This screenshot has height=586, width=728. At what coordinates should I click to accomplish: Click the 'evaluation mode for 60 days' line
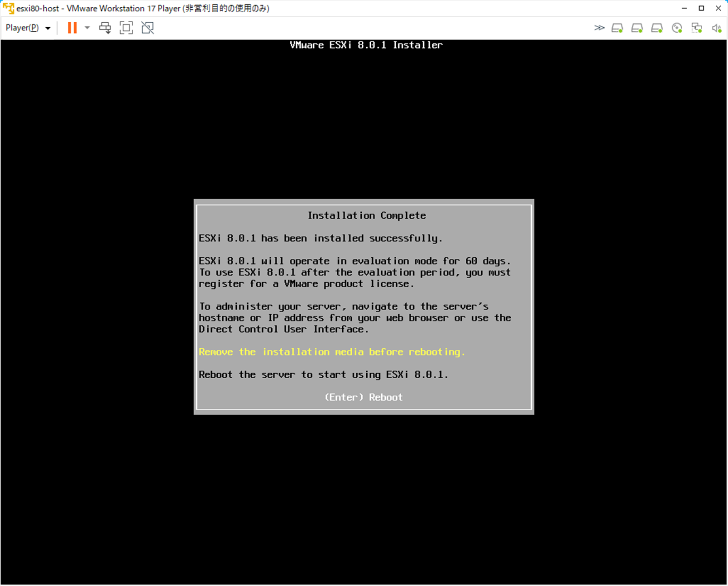[x=354, y=261]
